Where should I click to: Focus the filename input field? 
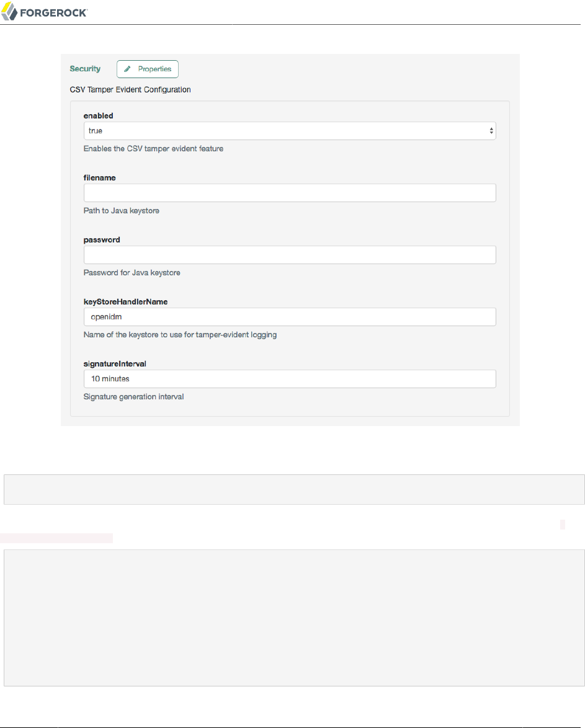tap(290, 193)
